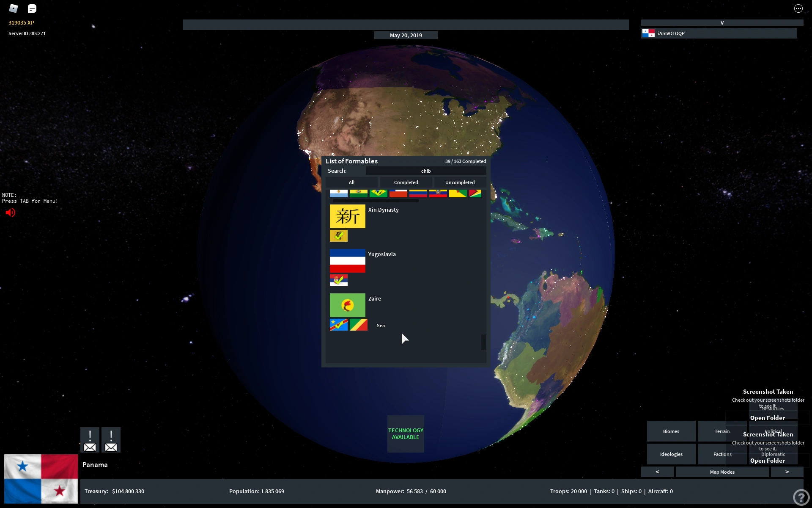This screenshot has height=508, width=812.
Task: Select the Zaire formable flag
Action: pyautogui.click(x=347, y=305)
